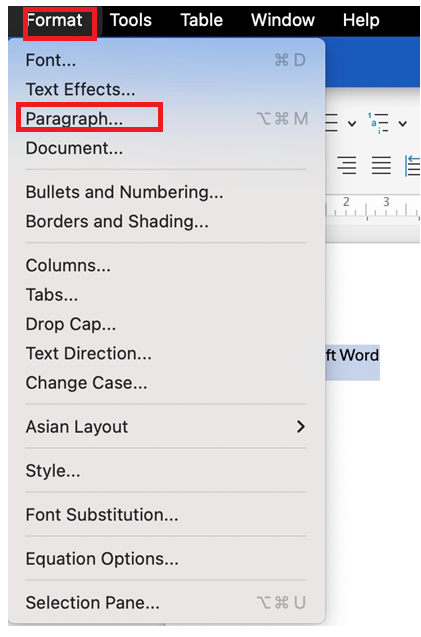The image size is (421, 637).
Task: Select Document... menu entry
Action: [166, 148]
